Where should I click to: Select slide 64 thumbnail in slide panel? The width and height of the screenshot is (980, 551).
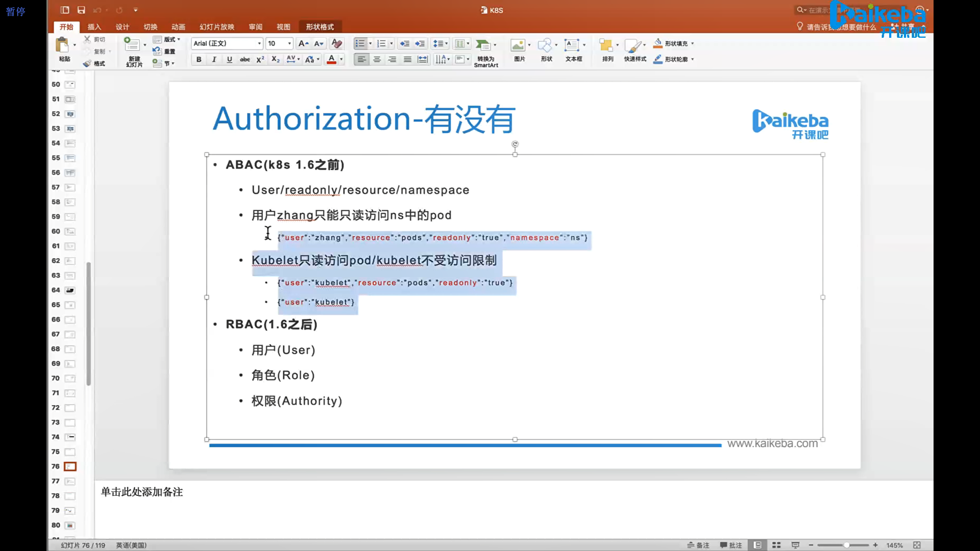pos(70,290)
